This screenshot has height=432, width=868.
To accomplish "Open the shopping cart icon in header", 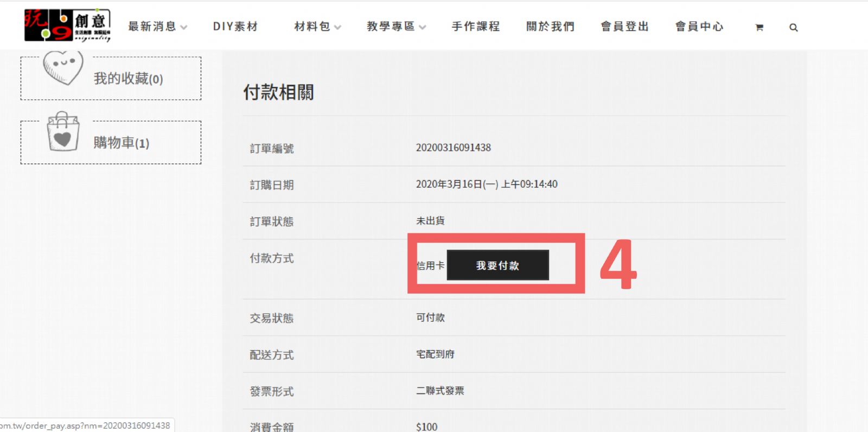I will pos(759,27).
